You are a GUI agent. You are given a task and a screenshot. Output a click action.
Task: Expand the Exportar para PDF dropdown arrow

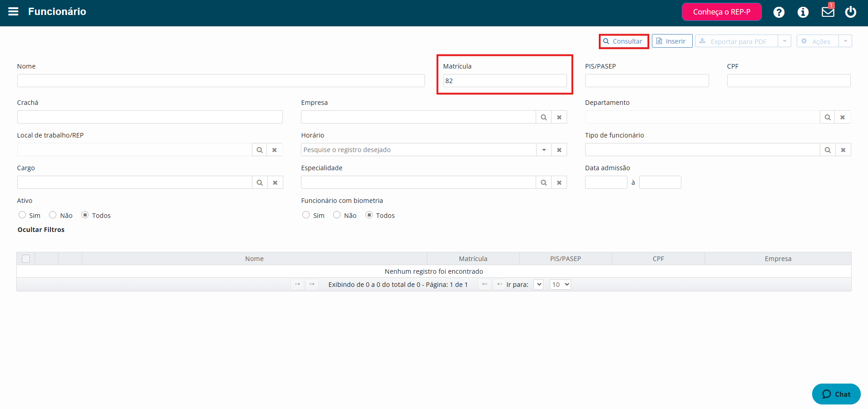[784, 41]
